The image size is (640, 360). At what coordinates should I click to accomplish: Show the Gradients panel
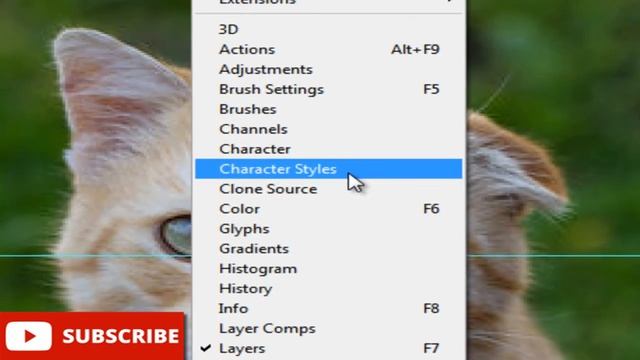[x=329, y=249]
